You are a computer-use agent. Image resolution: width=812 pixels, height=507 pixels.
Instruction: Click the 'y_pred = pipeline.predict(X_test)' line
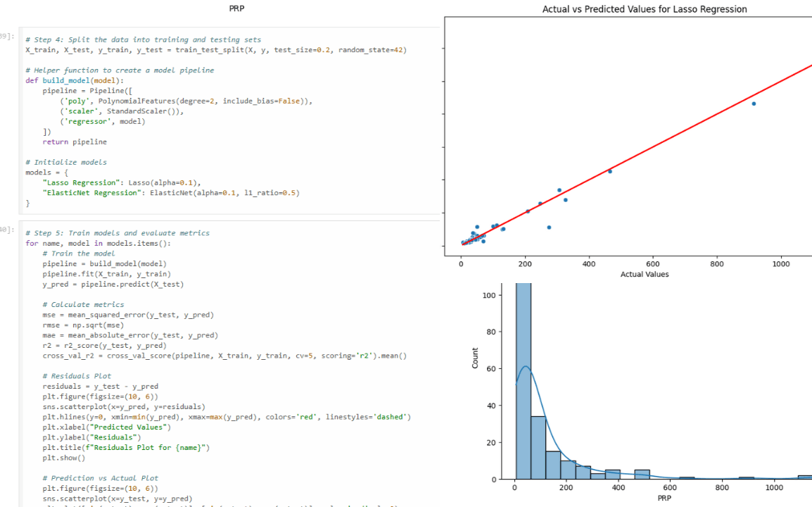[x=113, y=284]
